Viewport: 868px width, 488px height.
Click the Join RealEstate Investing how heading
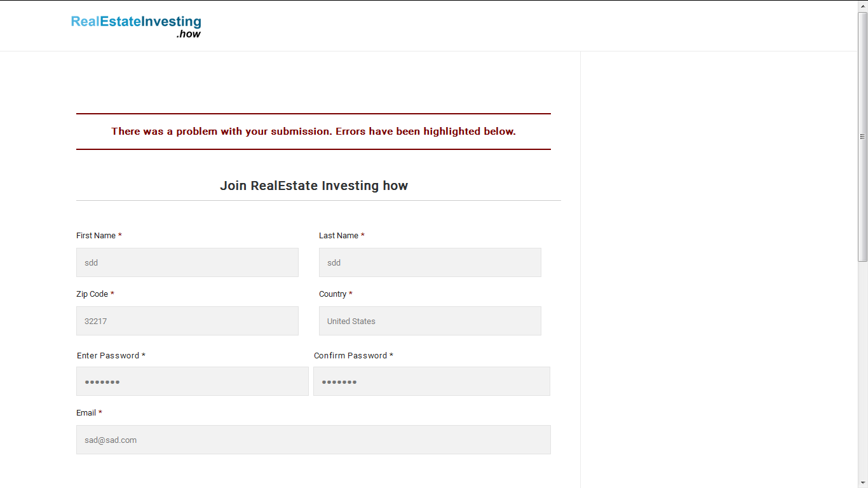(x=314, y=186)
